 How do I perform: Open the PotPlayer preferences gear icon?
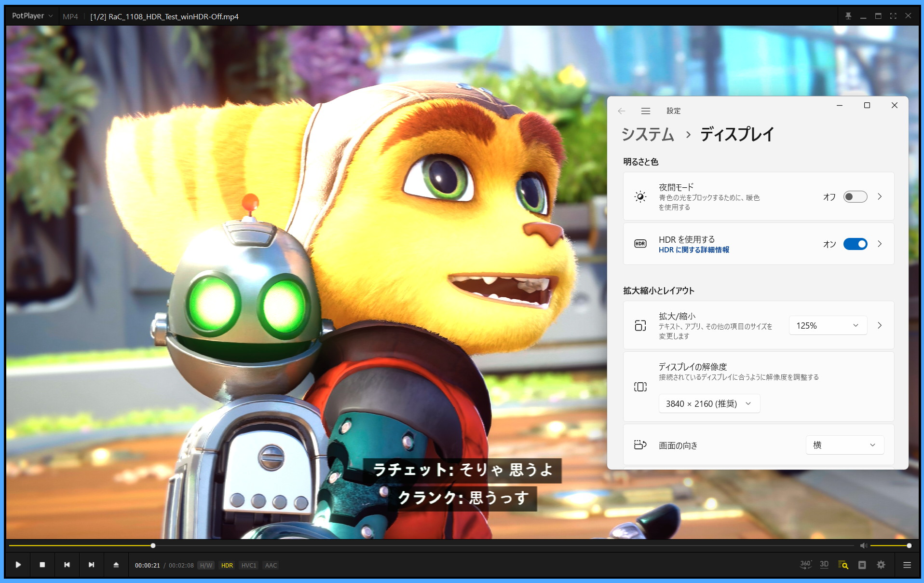(x=881, y=565)
